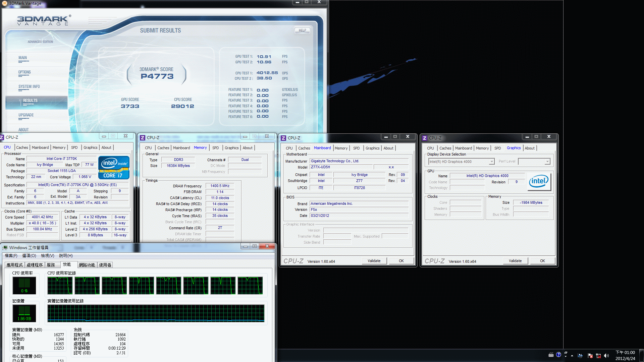Open 檢視(V) menu in Task Manager
The image size is (644, 362).
48,256
